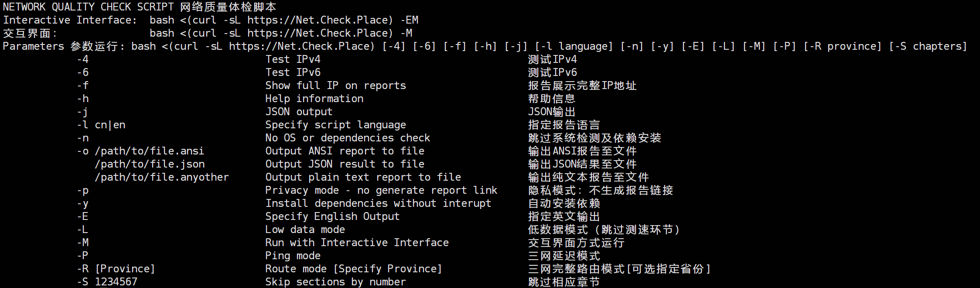Click the "JSON output" description text
The image size is (980, 288).
[299, 112]
